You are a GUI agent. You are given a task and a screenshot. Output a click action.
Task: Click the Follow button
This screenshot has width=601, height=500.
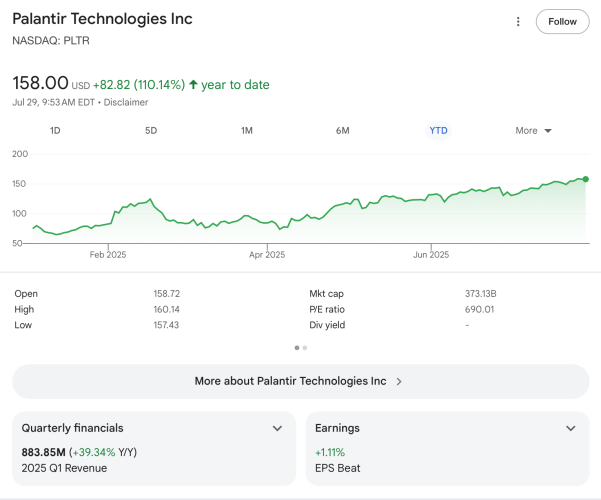[562, 21]
